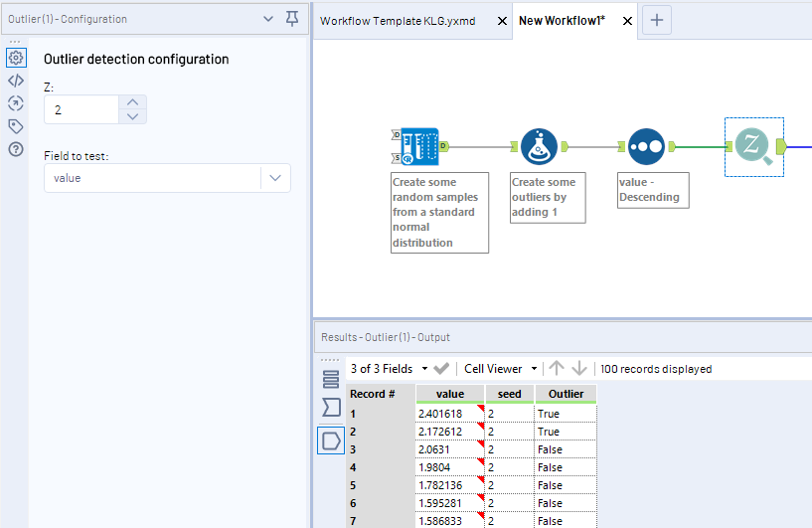The width and height of the screenshot is (812, 528).
Task: Click the 'Outlier (1) - Configuration' panel title
Action: (68, 19)
